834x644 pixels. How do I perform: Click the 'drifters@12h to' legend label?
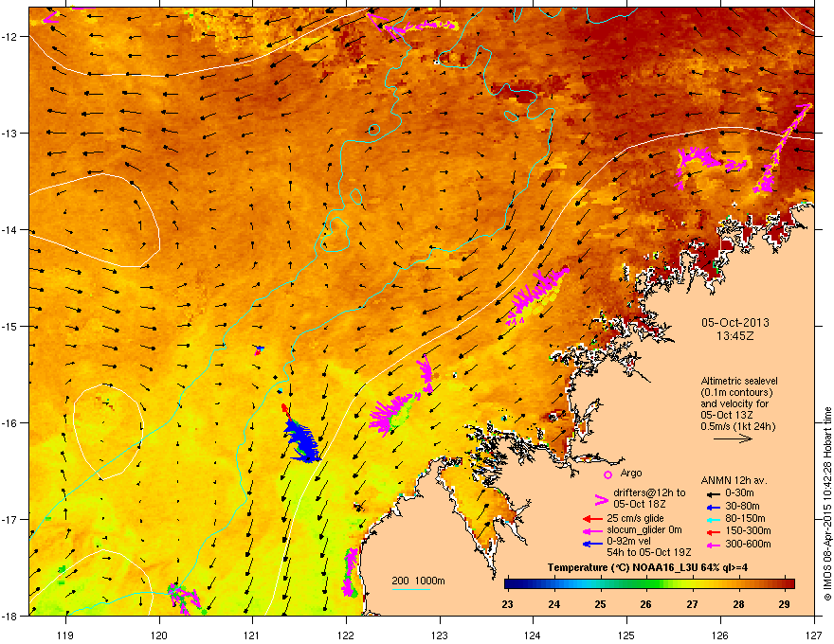coord(649,493)
